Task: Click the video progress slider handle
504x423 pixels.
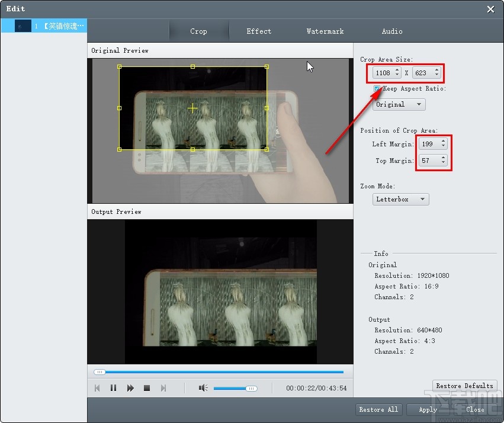Action: click(99, 372)
